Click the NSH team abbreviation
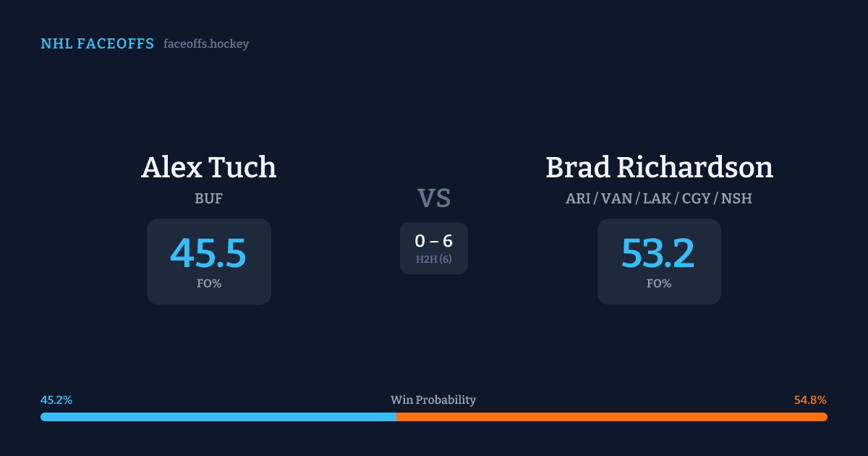The width and height of the screenshot is (868, 456). pyautogui.click(x=737, y=198)
